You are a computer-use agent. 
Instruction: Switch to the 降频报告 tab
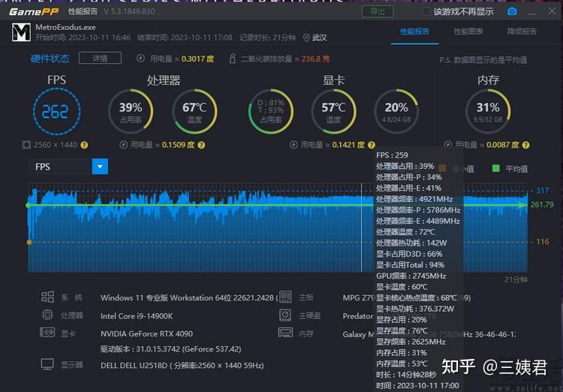point(522,32)
